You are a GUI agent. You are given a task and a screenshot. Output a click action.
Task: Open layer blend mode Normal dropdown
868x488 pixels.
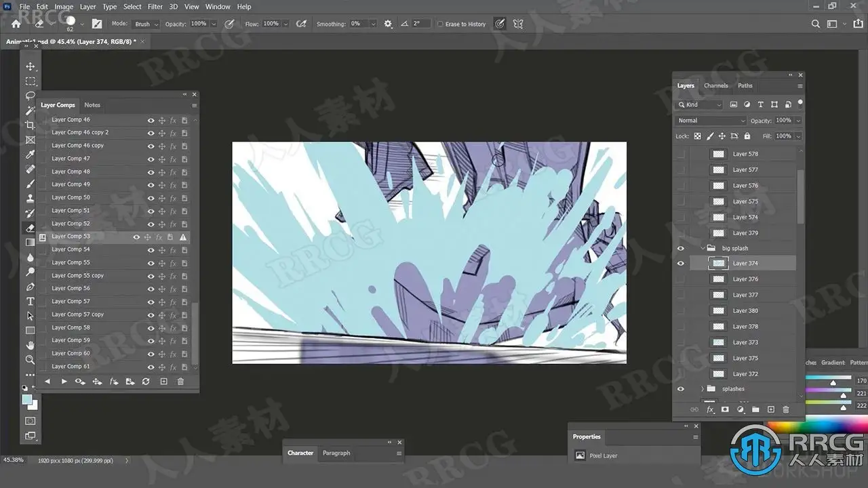pyautogui.click(x=711, y=121)
